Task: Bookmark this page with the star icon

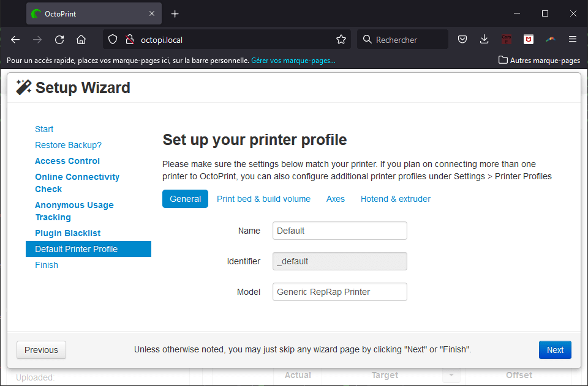Action: click(341, 40)
